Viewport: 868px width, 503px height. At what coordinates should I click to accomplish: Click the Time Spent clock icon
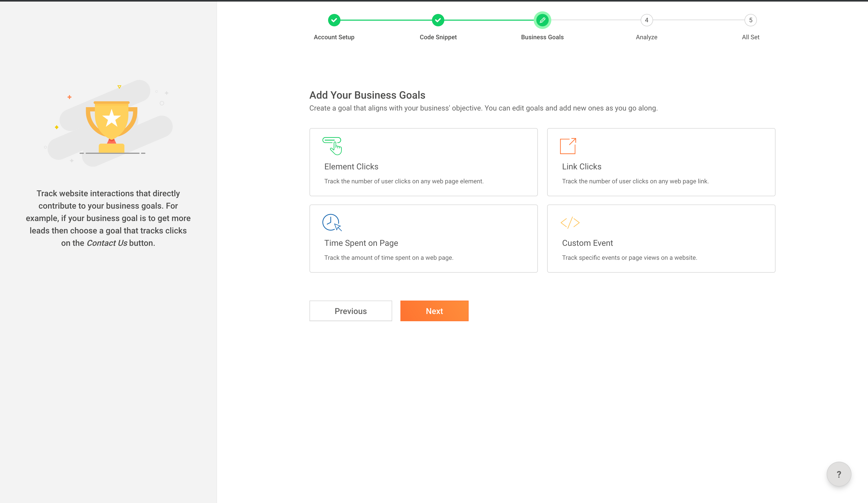tap(332, 222)
